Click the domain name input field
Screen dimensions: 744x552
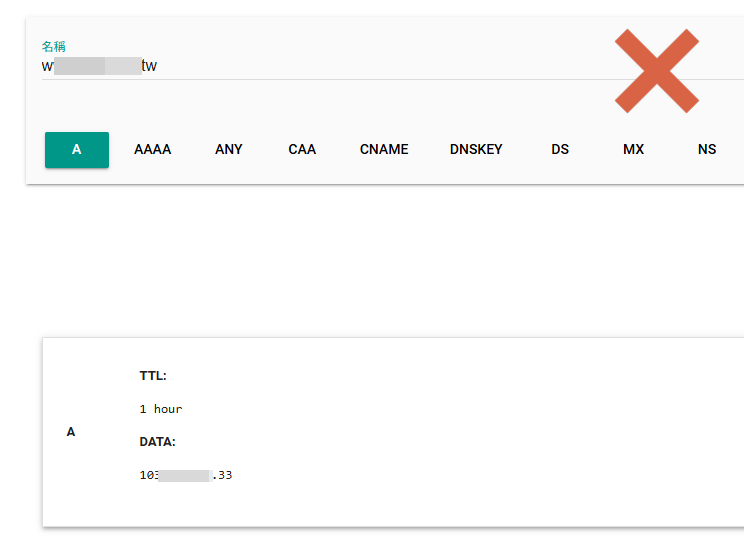(393, 66)
